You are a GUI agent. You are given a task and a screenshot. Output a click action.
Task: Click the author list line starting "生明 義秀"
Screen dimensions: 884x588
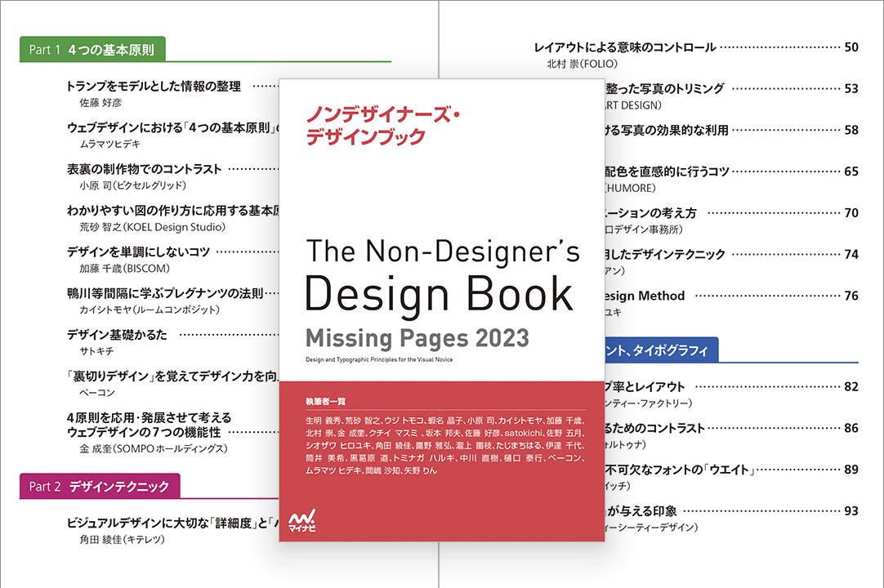tap(445, 421)
